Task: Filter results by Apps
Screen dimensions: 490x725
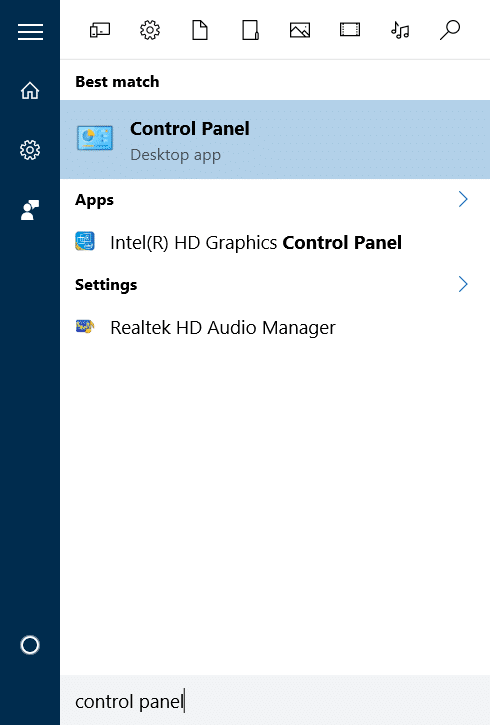Action: pos(100,31)
